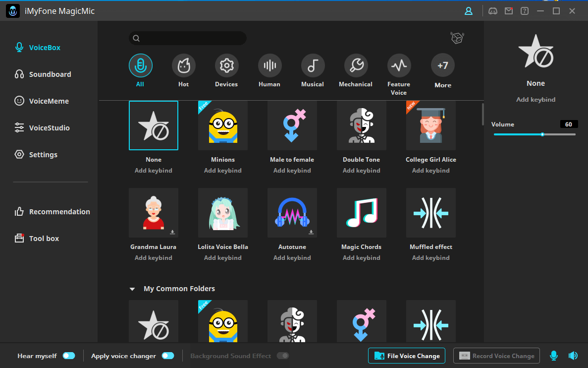Select the Grandma Laura voice
This screenshot has height=368, width=588.
click(154, 213)
